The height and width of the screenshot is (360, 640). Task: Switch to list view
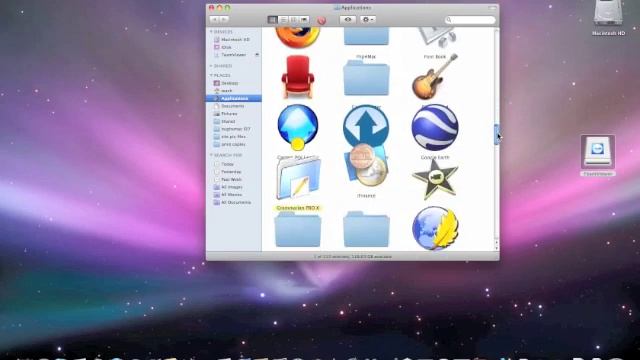point(283,20)
